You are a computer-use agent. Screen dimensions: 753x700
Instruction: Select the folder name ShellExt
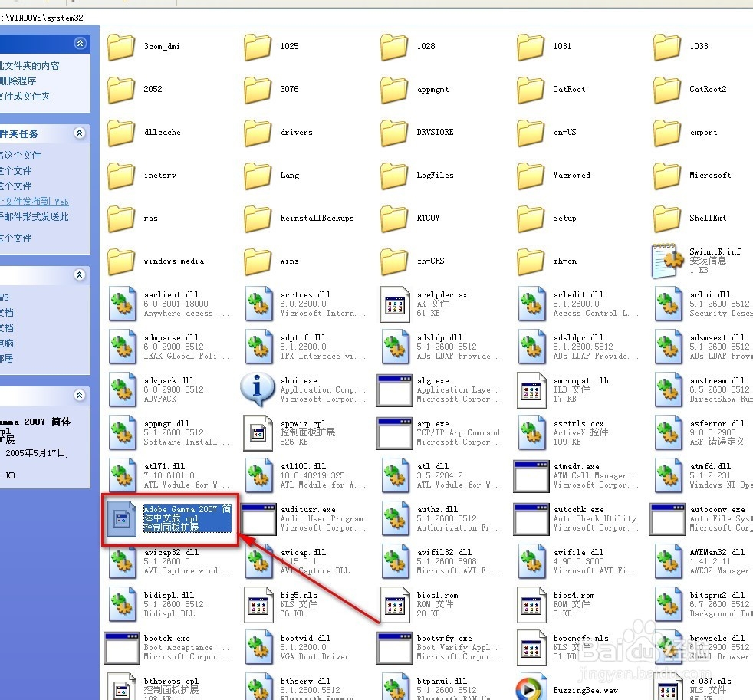coord(708,218)
